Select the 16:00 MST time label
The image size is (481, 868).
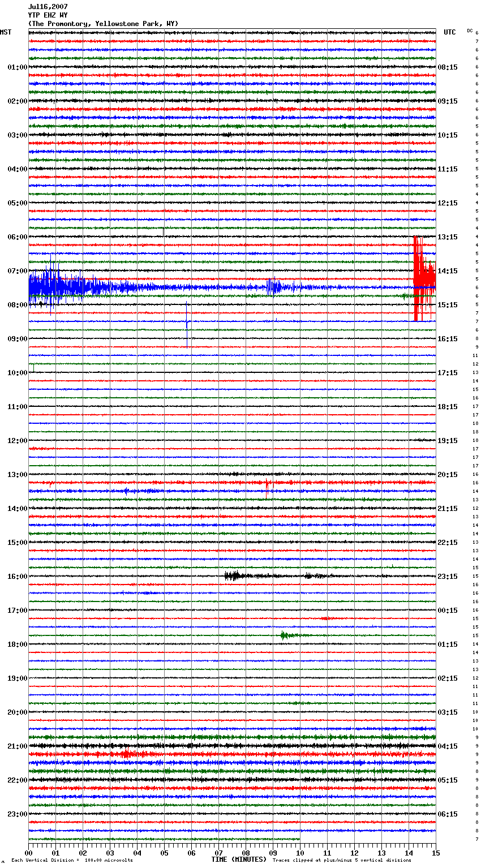point(18,577)
